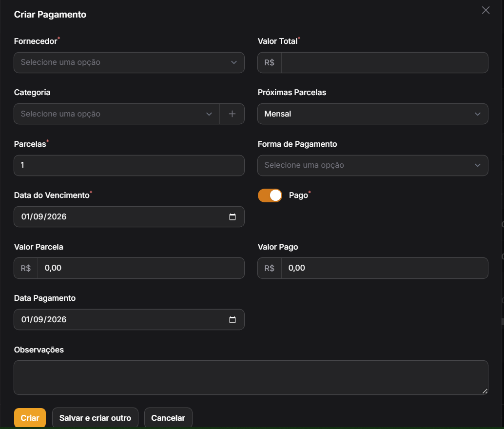
Task: Click the Data Pagamento date field
Action: (x=129, y=320)
